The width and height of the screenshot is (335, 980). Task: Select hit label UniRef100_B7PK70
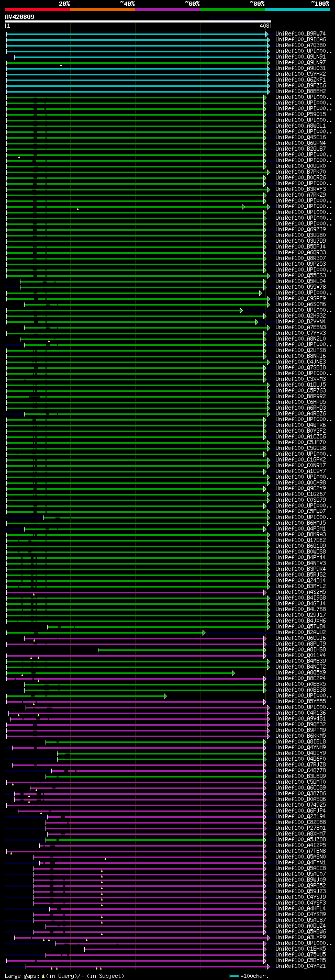[x=300, y=172]
